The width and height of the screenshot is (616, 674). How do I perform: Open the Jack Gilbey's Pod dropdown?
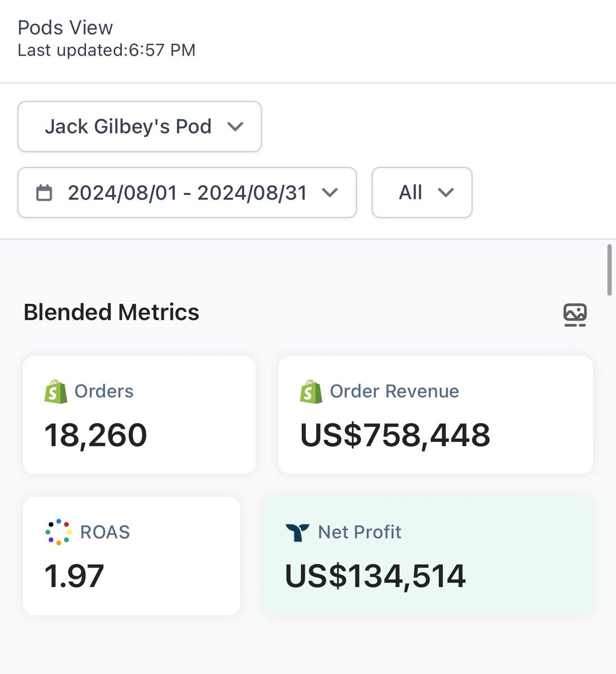tap(139, 126)
